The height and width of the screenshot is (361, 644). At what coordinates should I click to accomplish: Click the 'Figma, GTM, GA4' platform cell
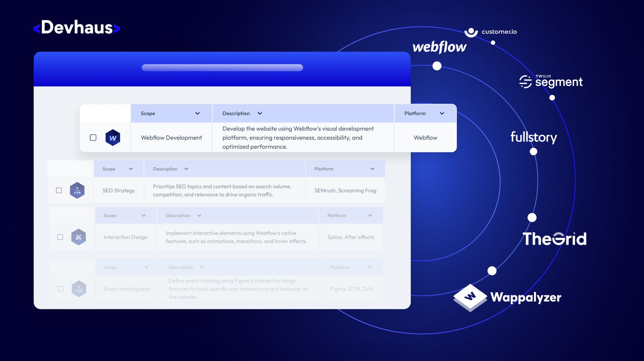coord(352,289)
